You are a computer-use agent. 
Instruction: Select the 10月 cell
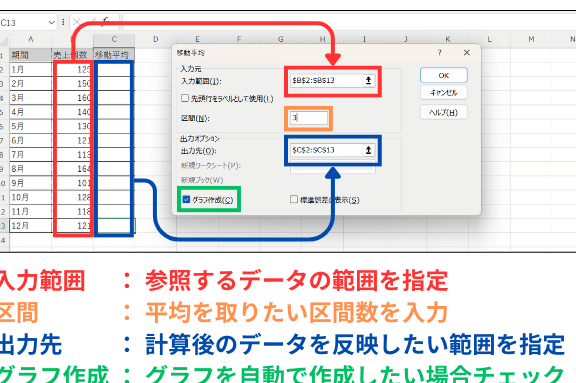(x=30, y=197)
